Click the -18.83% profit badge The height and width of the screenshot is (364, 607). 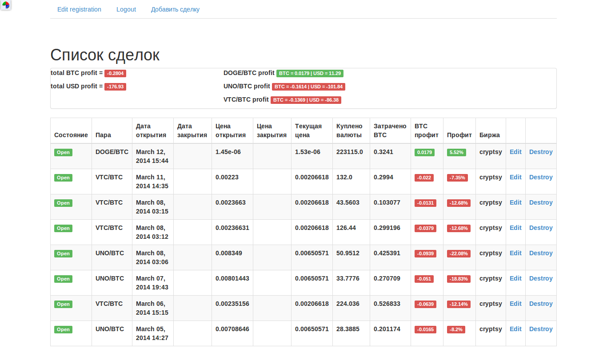[459, 279]
